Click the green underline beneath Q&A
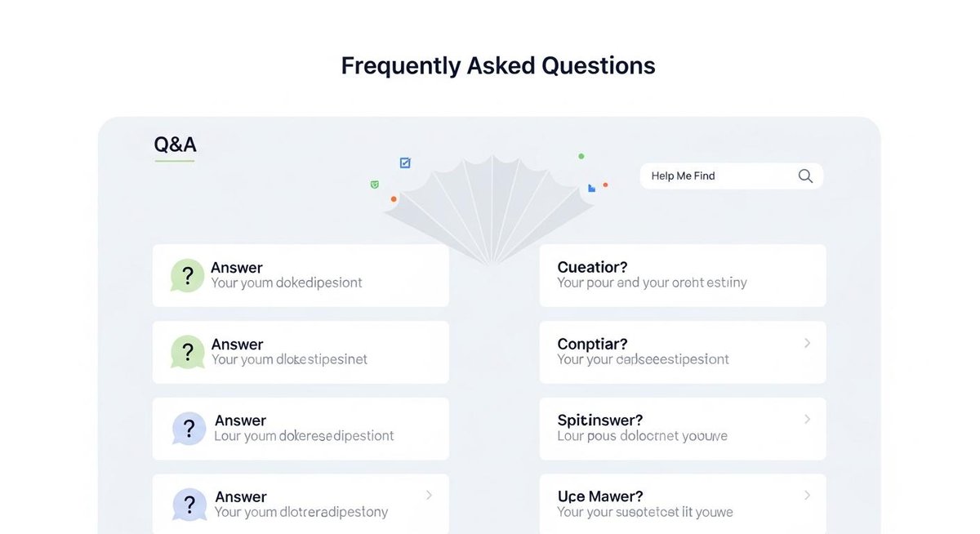 coord(174,160)
